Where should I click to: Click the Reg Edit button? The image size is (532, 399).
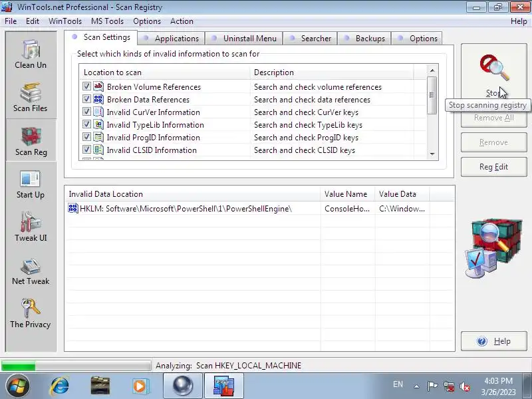click(x=493, y=167)
